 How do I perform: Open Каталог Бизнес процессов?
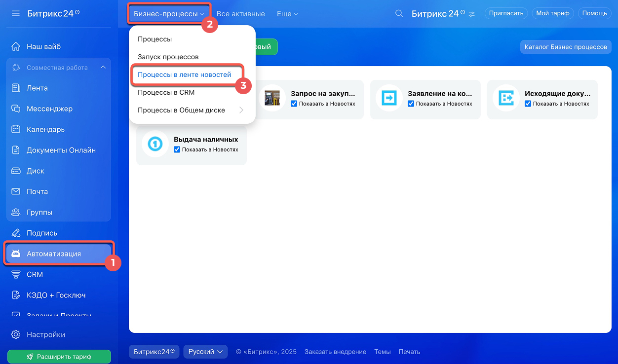tap(566, 47)
